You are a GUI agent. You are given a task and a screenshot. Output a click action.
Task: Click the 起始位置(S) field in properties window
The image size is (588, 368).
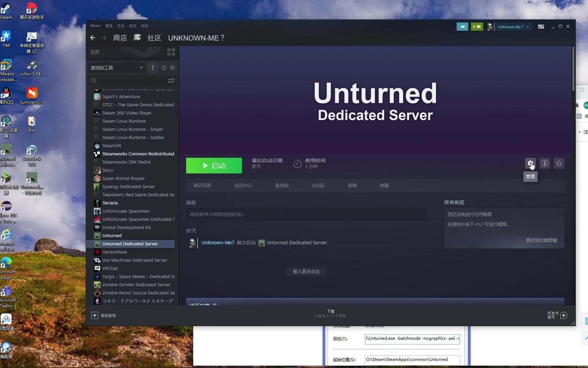[x=412, y=360]
